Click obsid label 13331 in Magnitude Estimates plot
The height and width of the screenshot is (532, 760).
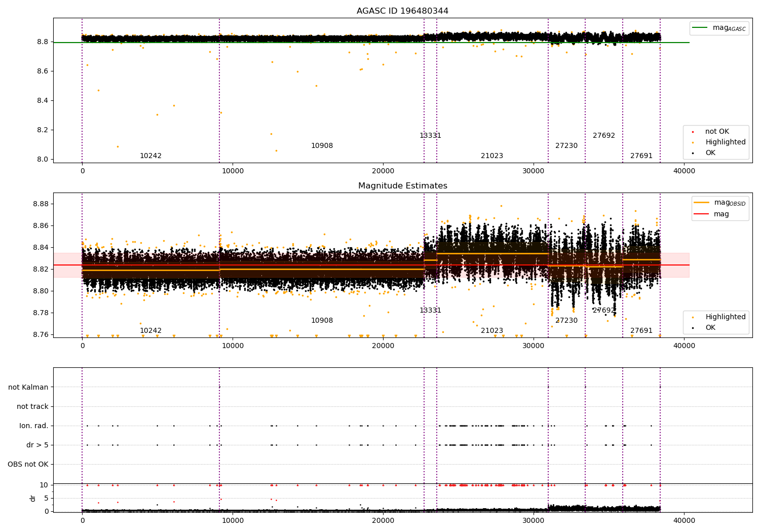pyautogui.click(x=430, y=311)
